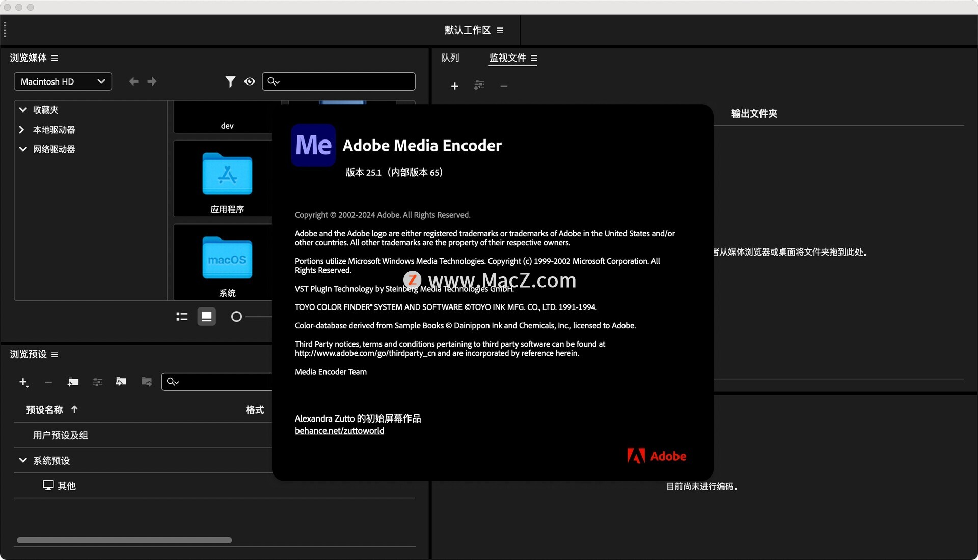Click the 输出文件夹 column header
The image size is (978, 560).
tap(754, 114)
